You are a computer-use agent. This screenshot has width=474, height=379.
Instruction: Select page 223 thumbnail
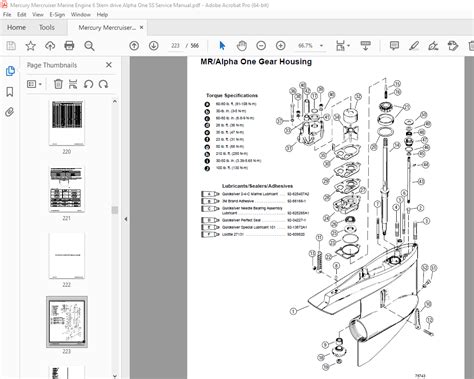click(x=67, y=322)
